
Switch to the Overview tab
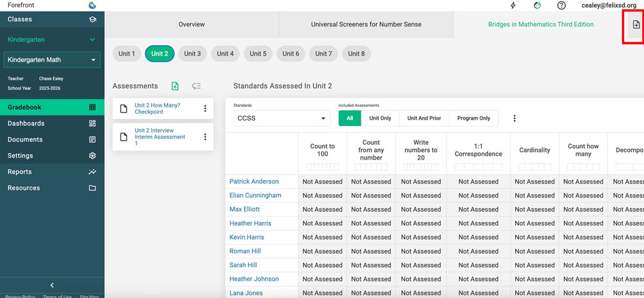[192, 24]
